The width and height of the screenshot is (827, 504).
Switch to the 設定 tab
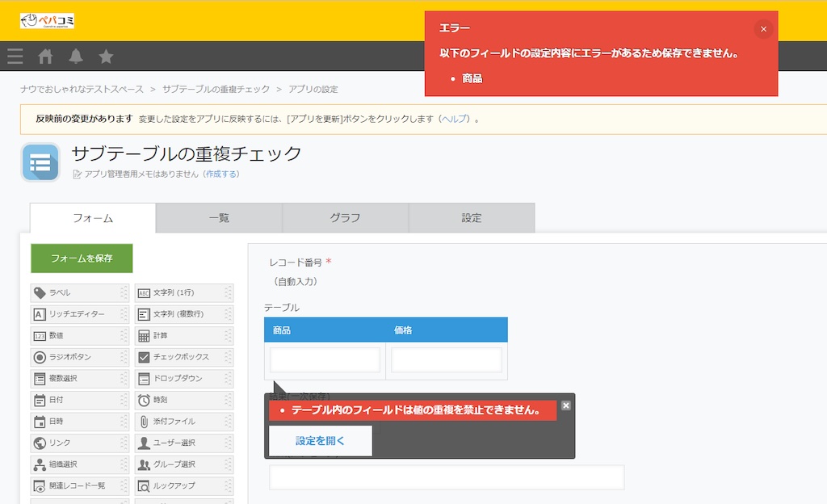pyautogui.click(x=472, y=218)
